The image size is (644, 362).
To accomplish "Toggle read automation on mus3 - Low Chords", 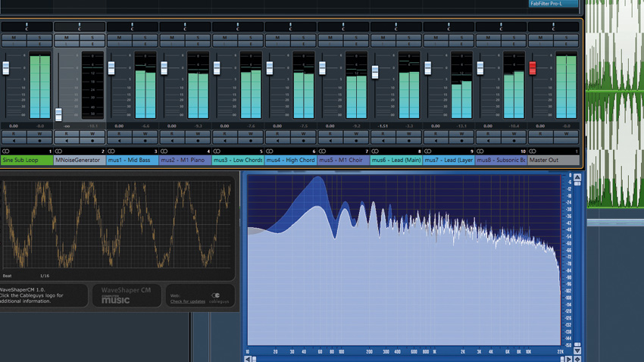I will pos(224,134).
